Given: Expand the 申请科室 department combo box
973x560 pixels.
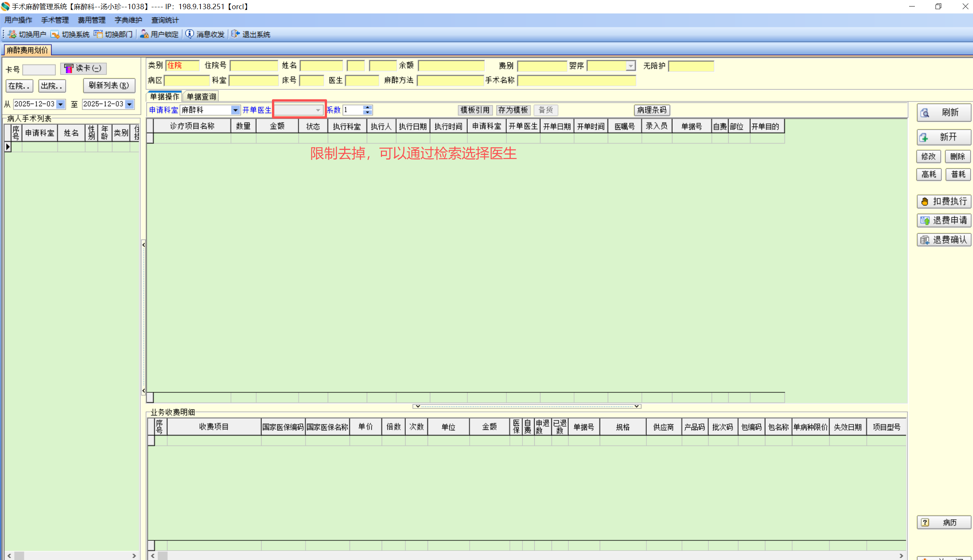Looking at the screenshot, I should point(235,110).
